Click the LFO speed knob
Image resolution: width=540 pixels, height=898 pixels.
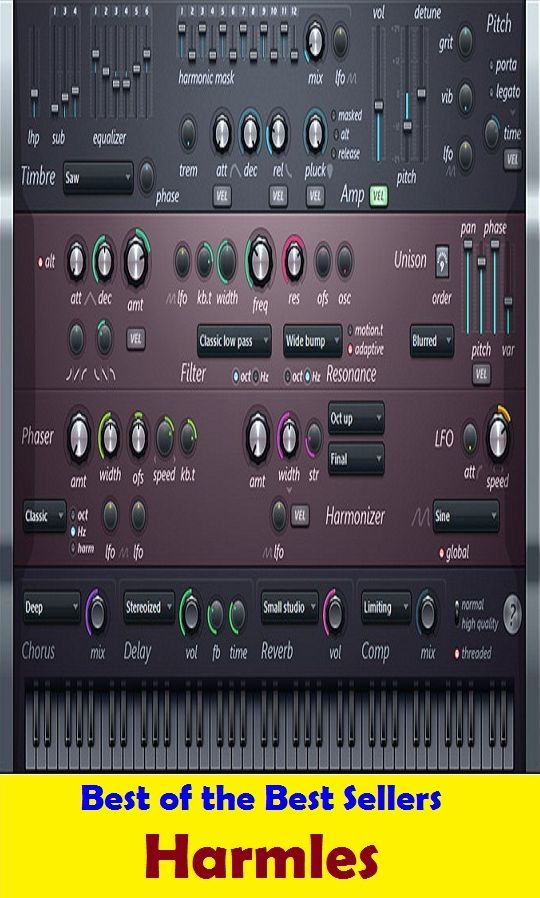coord(498,440)
